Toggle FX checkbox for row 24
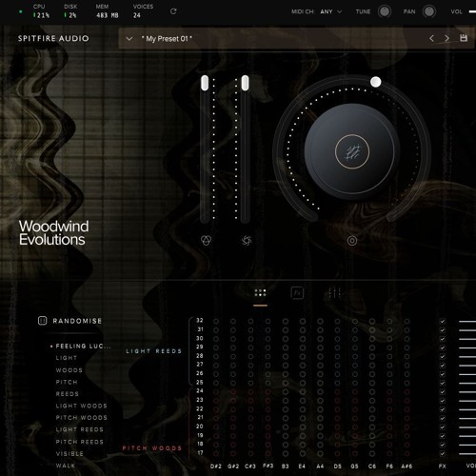Screen dimensions: 476x476 [x=442, y=392]
